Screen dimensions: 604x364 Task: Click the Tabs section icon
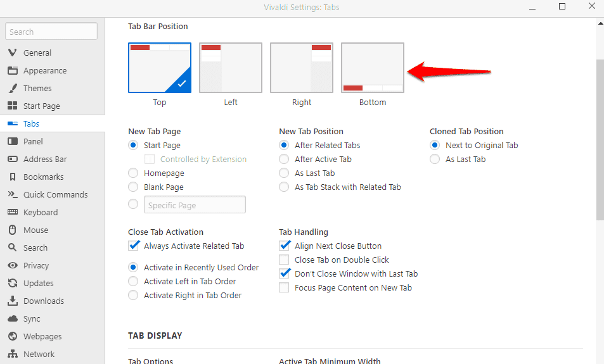tap(12, 123)
